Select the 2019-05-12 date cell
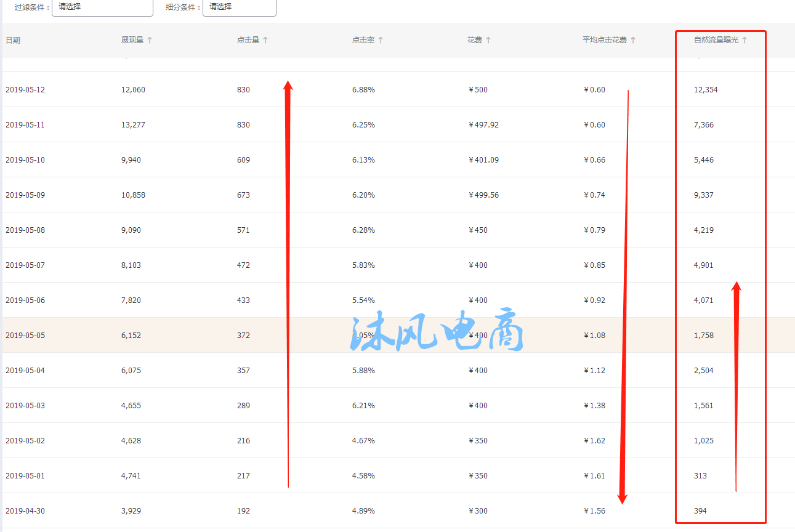Screen dimensions: 795x532 pyautogui.click(x=25, y=90)
